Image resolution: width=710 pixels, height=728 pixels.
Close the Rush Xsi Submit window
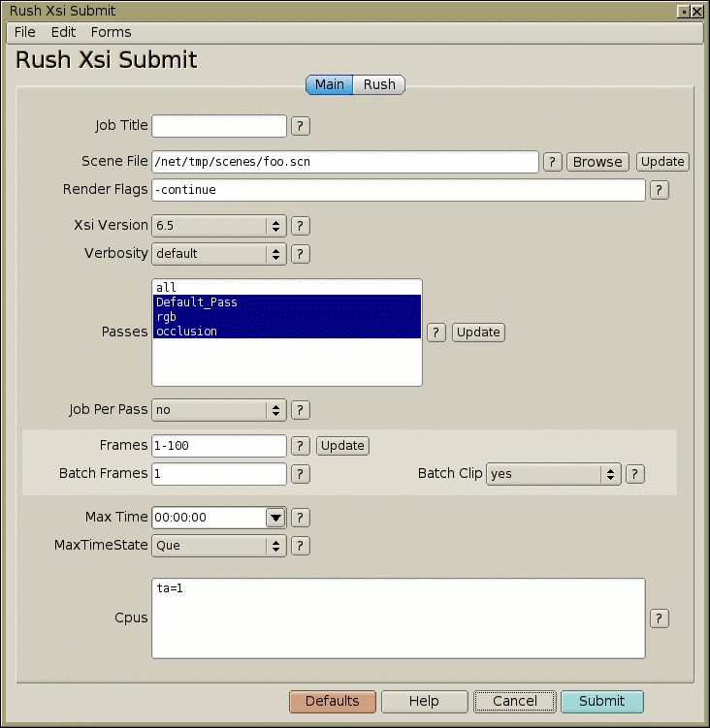coord(697,11)
